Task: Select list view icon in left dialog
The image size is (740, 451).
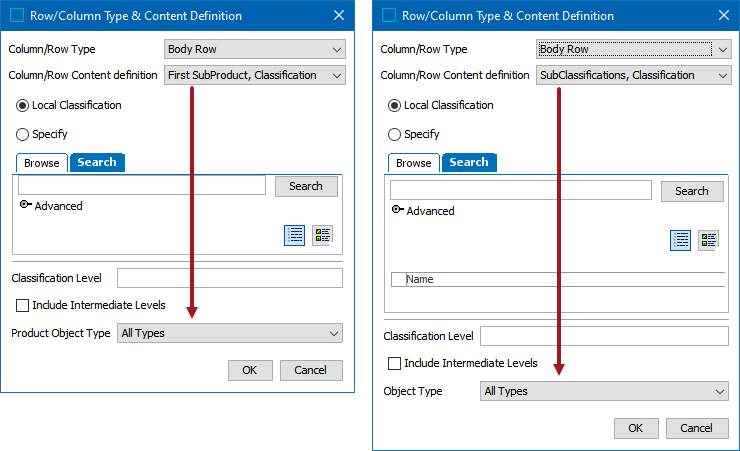Action: (294, 235)
